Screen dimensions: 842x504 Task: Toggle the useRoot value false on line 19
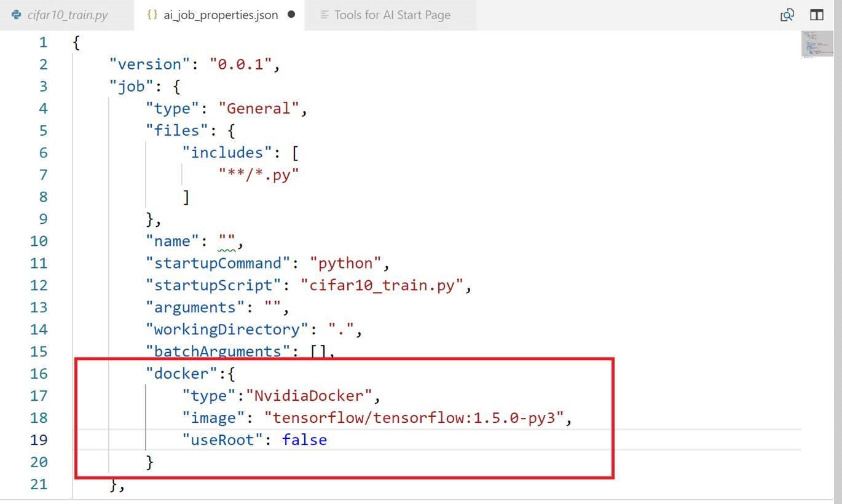click(x=304, y=439)
